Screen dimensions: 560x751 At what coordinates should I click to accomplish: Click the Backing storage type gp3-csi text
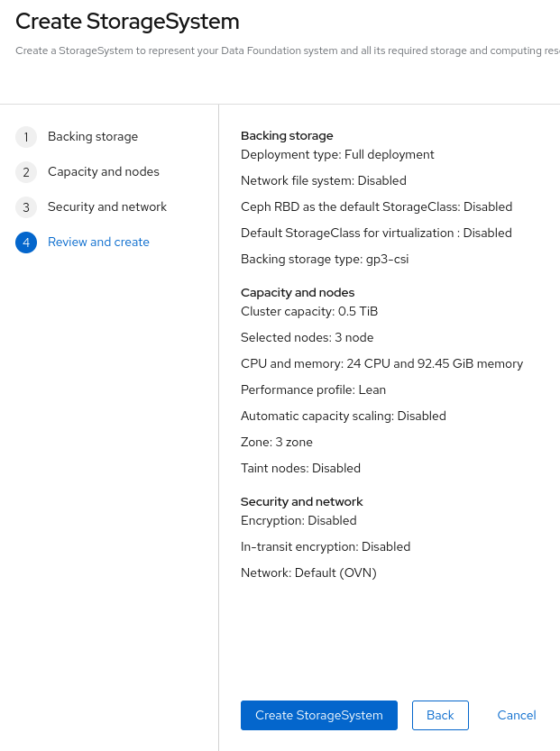tap(325, 260)
